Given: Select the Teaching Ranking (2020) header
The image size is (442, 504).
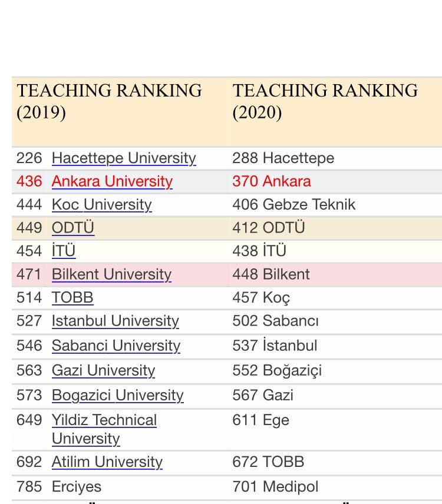Looking at the screenshot, I should pos(325,101).
